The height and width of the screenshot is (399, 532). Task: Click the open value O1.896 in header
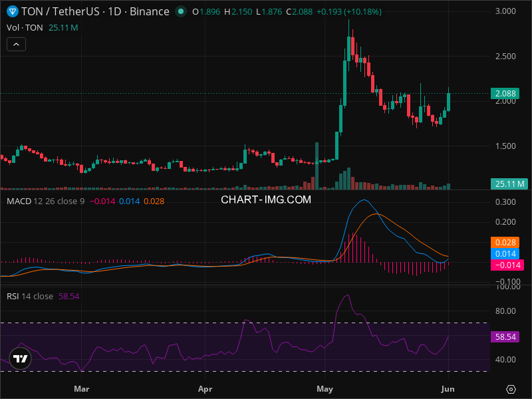coord(206,12)
